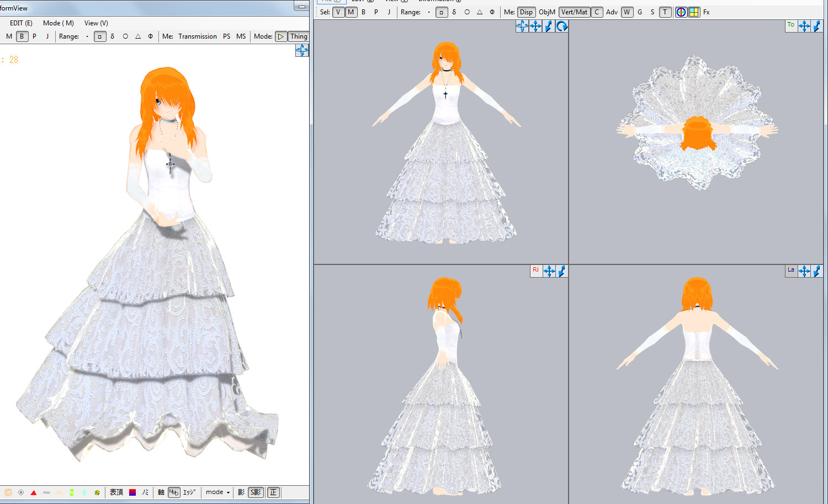Select dot range mode in TransformView toolbar
The image size is (828, 504).
87,36
